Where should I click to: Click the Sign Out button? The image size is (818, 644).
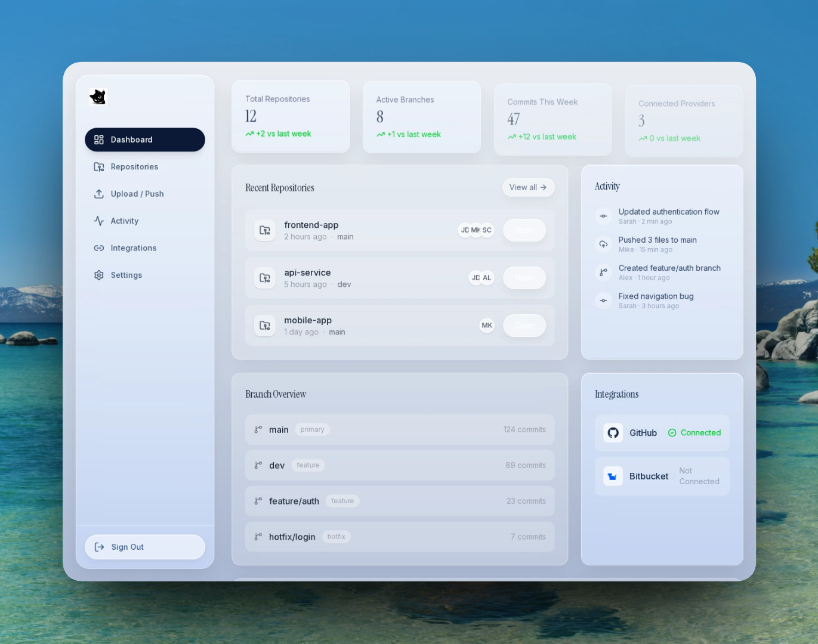click(x=145, y=547)
